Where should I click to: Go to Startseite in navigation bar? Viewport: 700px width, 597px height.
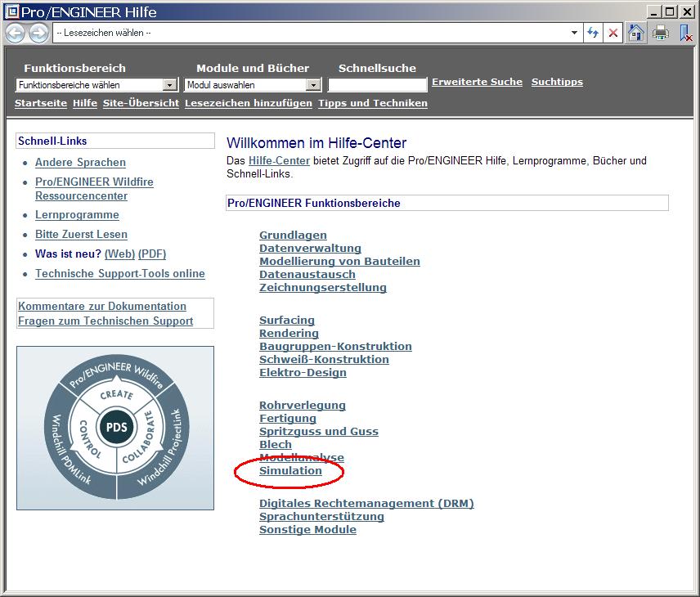pyautogui.click(x=41, y=103)
